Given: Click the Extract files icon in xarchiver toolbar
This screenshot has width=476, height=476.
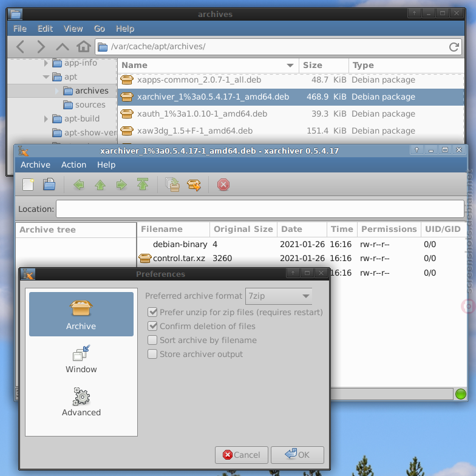Looking at the screenshot, I should tap(194, 185).
